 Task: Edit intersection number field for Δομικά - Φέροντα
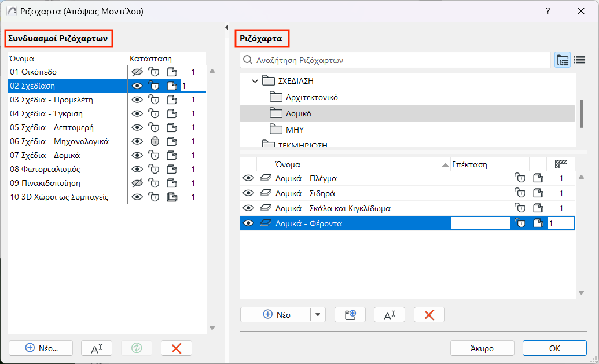[x=561, y=223]
